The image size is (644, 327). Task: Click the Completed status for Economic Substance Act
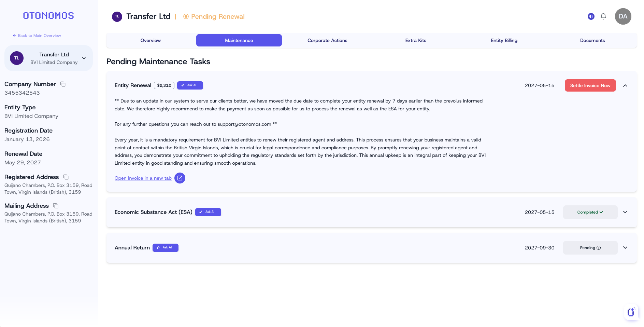(590, 212)
